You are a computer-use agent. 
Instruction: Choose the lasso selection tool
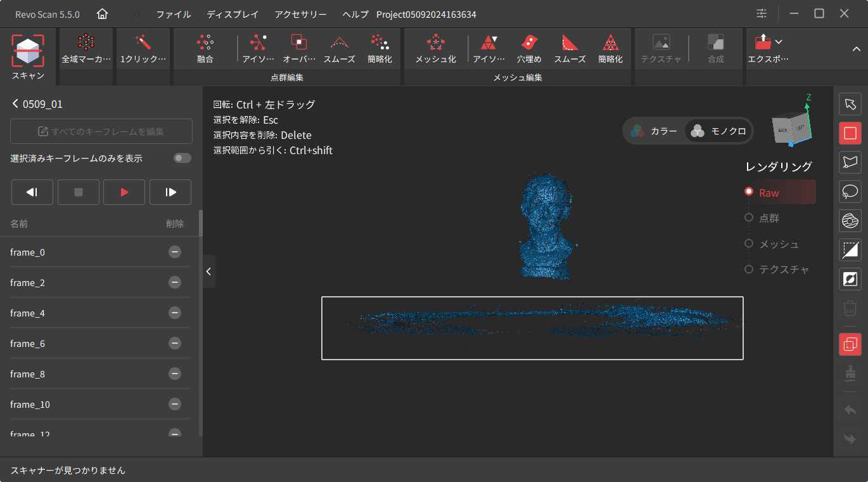point(850,192)
